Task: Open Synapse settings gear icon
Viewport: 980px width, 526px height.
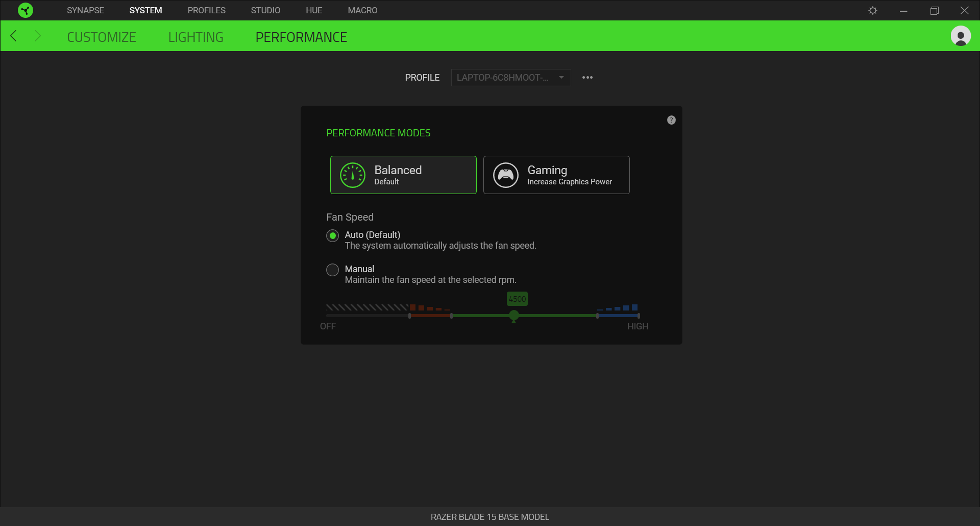Action: click(x=873, y=10)
